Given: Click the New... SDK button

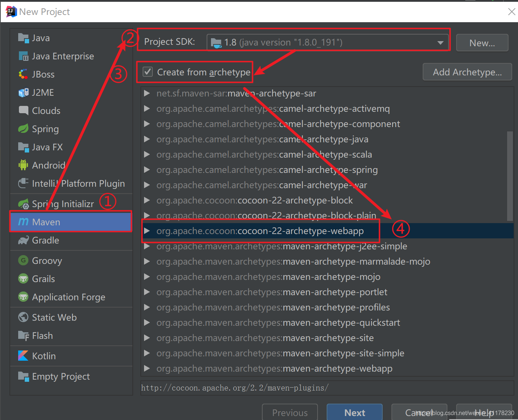Looking at the screenshot, I should click(x=482, y=43).
